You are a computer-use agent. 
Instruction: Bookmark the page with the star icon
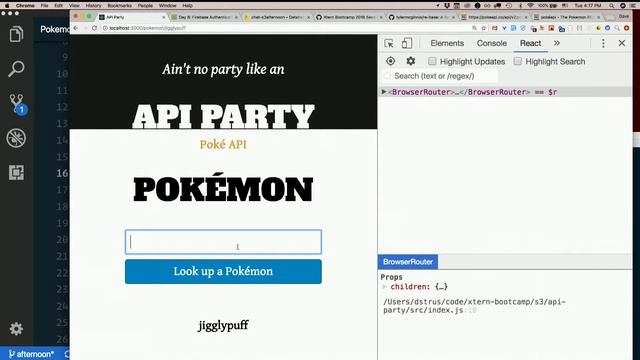(x=484, y=28)
